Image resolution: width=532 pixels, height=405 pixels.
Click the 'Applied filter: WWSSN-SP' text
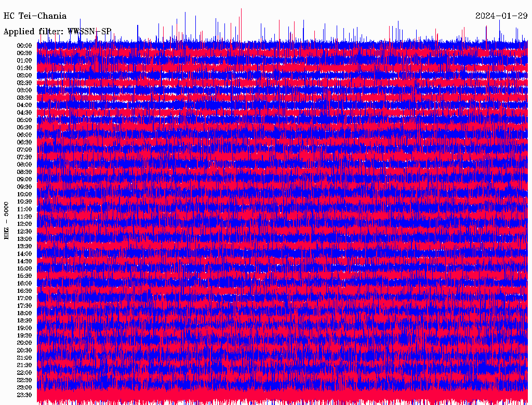(57, 32)
